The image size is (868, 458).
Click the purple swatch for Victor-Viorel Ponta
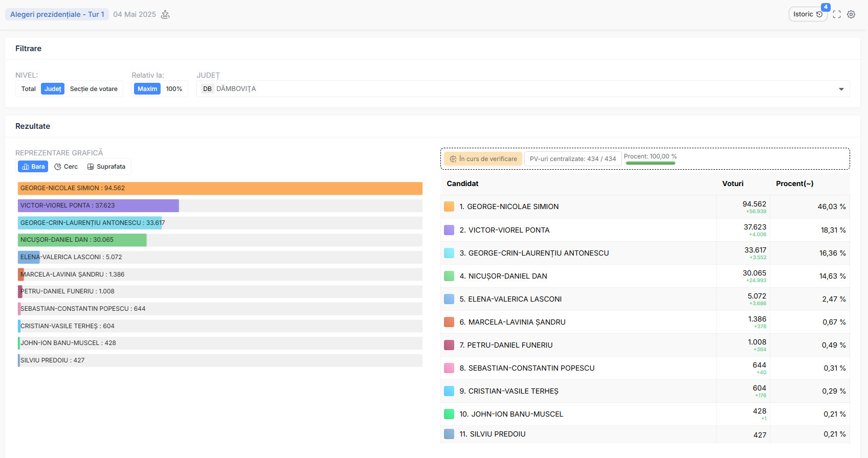[449, 230]
